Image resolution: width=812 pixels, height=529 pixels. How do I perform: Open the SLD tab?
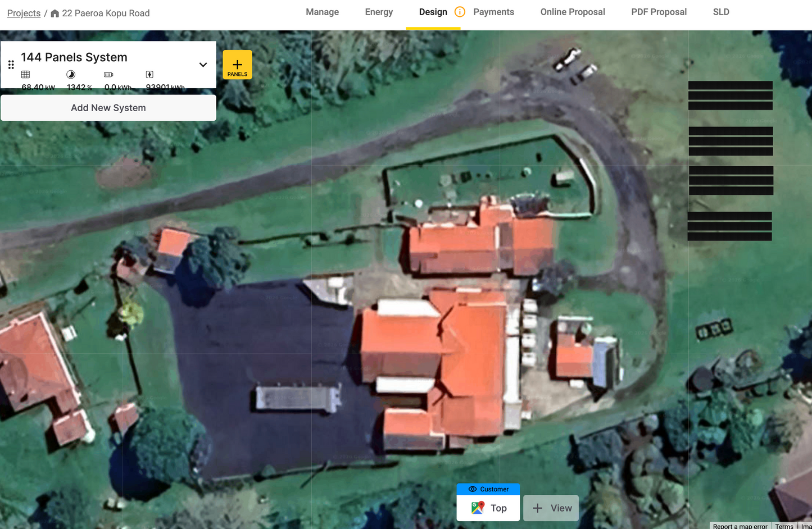[x=721, y=12]
